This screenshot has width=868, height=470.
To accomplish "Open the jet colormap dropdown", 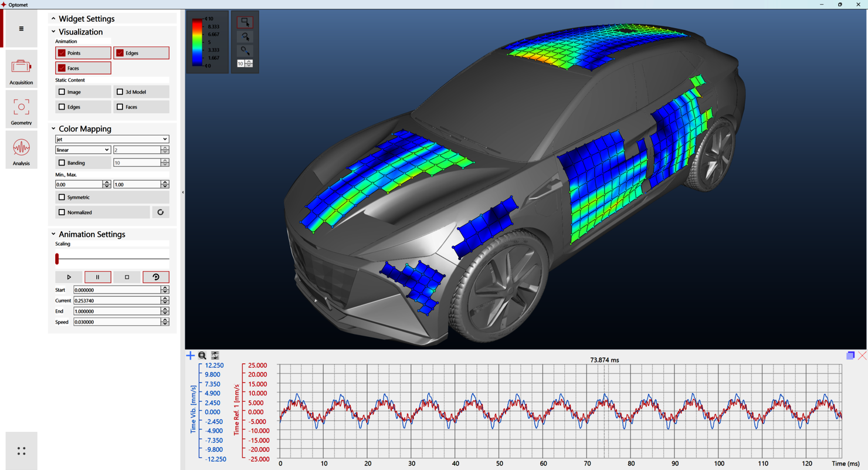I will point(112,140).
